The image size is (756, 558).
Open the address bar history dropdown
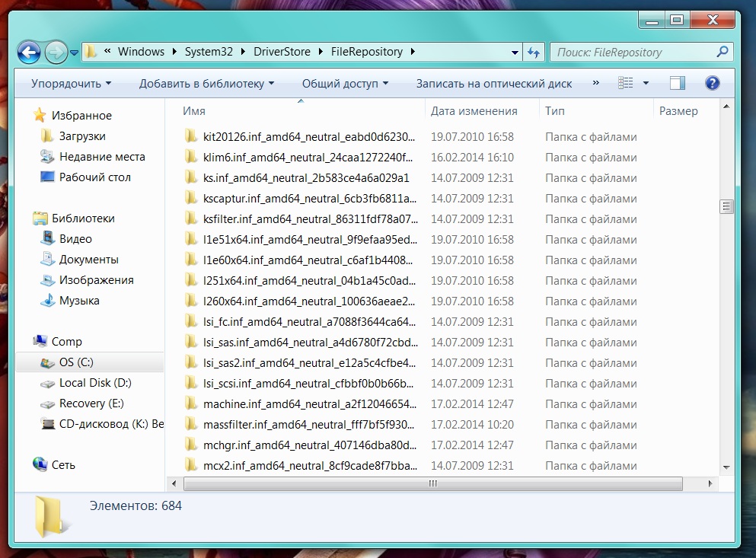tap(515, 52)
